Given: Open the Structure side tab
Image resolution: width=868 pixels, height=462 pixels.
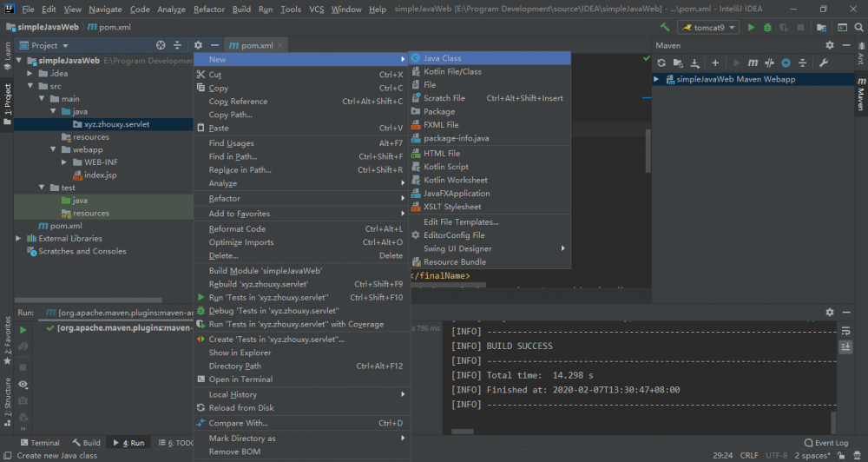Looking at the screenshot, I should pyautogui.click(x=7, y=401).
